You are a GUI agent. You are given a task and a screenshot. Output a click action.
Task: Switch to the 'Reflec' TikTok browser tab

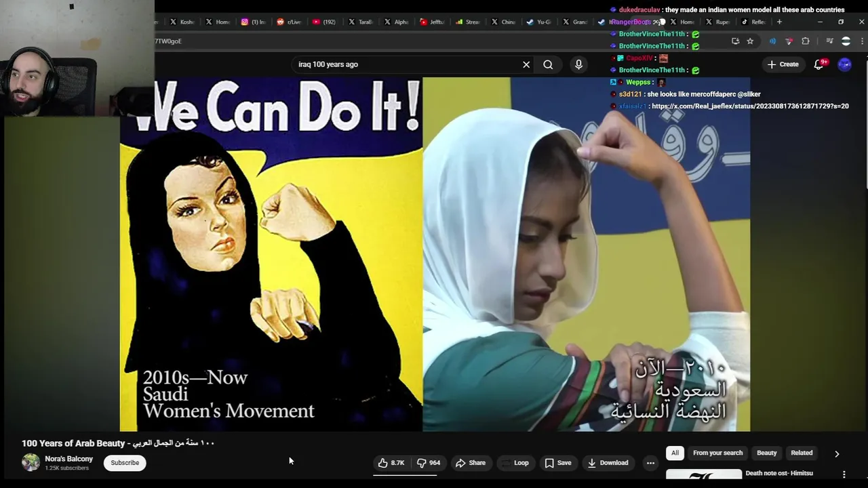[x=753, y=22]
